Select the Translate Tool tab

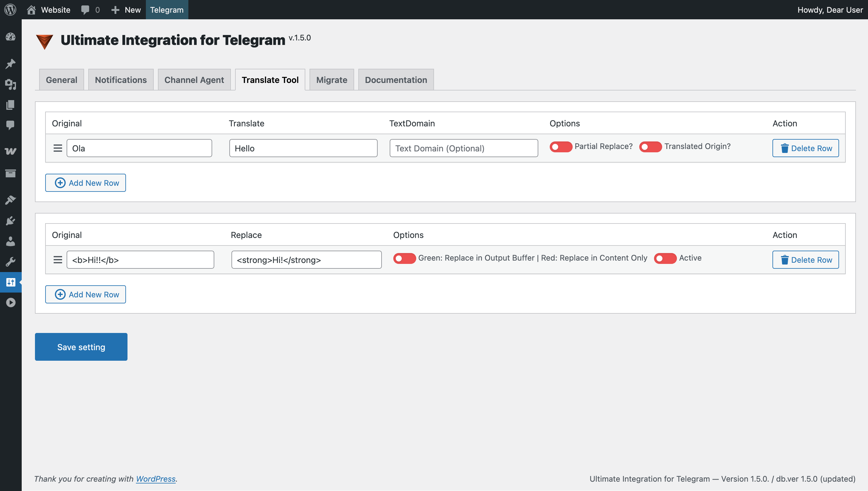[270, 80]
